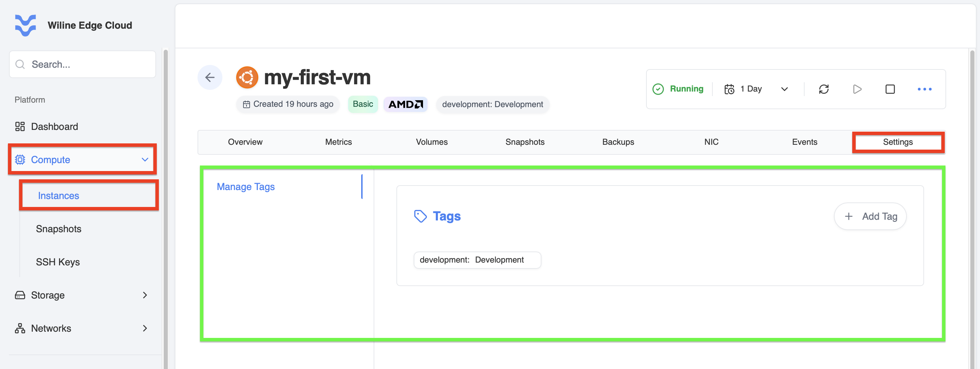Click the Created 19 hours ago badge
The image size is (980, 369).
[x=288, y=104]
